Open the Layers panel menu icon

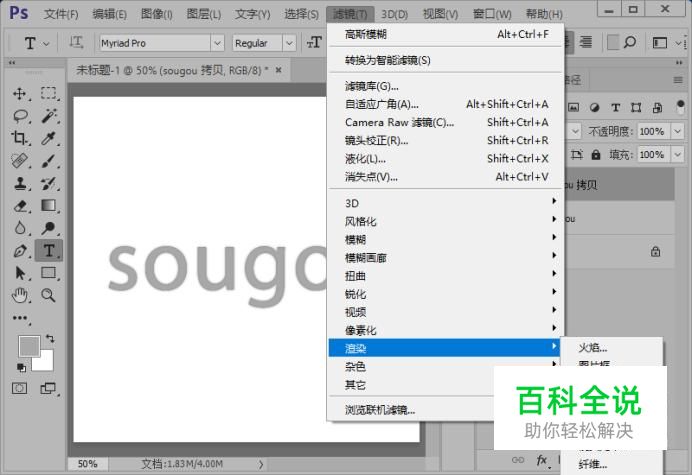678,80
